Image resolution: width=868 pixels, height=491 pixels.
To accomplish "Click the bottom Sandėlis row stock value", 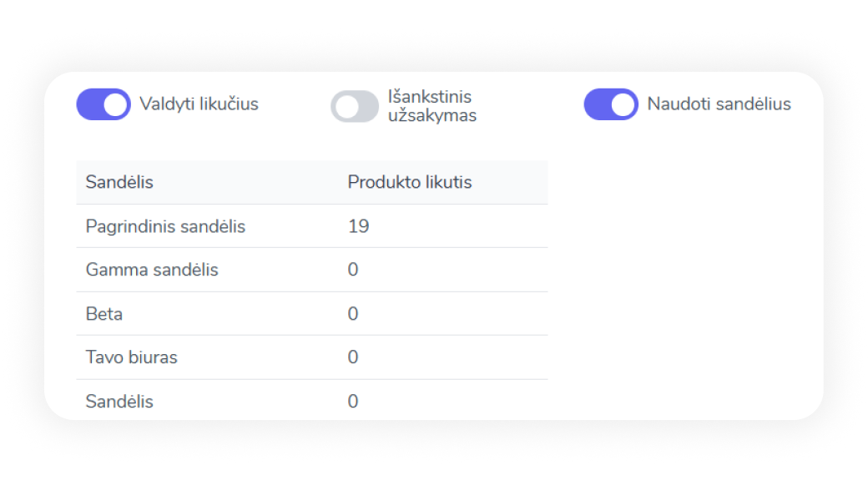I will [x=353, y=402].
